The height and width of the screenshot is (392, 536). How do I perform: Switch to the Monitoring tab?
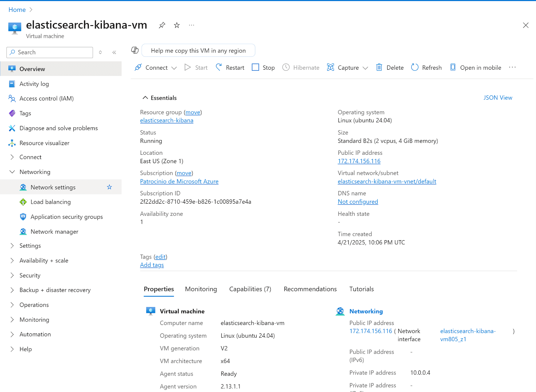coord(201,289)
